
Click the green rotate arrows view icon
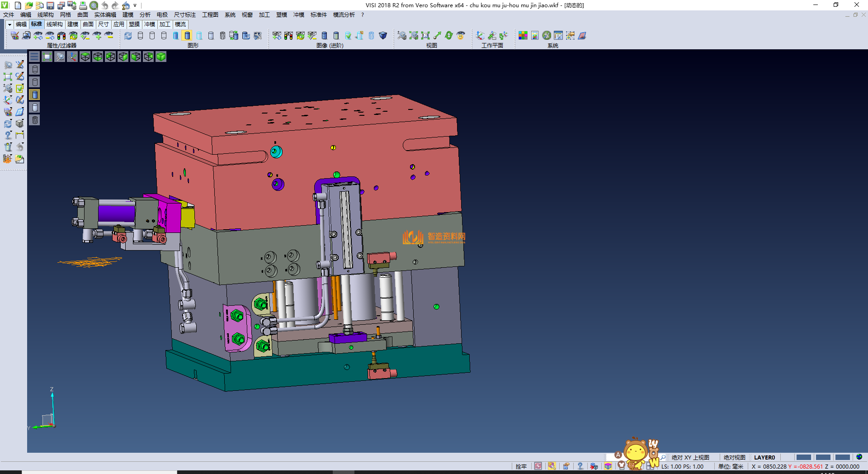tap(448, 35)
